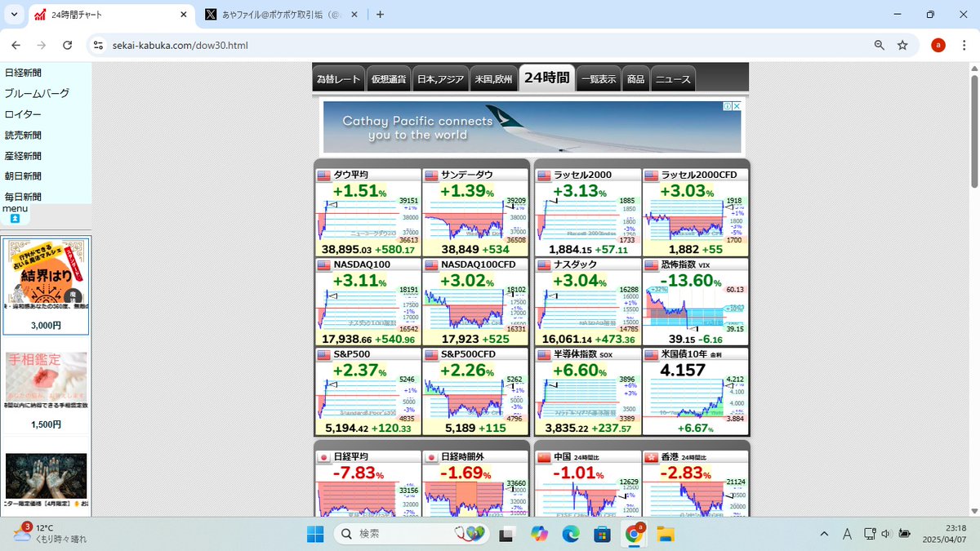Open the ラッセル2000 chart tile
This screenshot has height=551, width=980.
[589, 212]
